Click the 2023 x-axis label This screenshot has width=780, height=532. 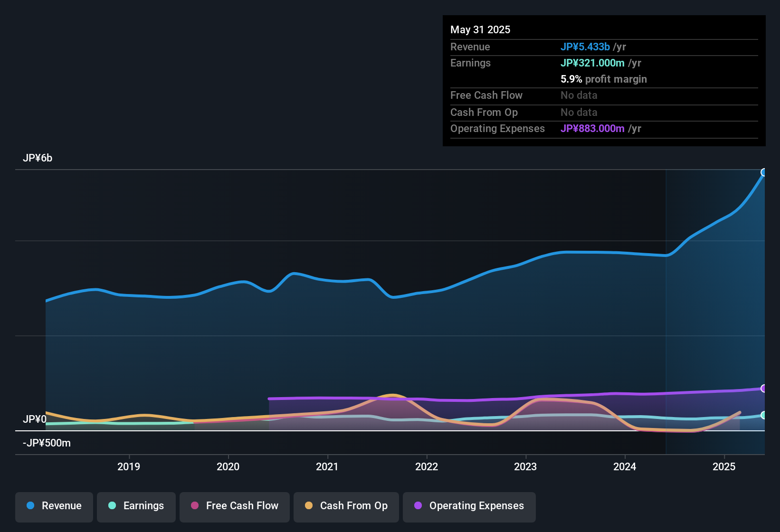coord(525,466)
